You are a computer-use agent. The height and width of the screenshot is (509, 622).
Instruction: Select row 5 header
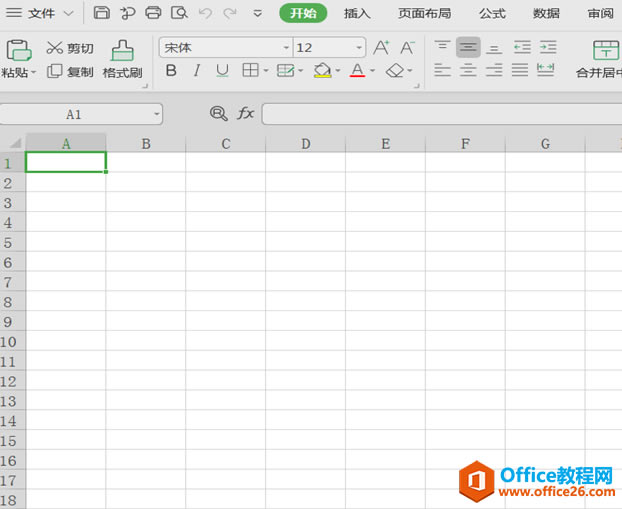tap(13, 242)
